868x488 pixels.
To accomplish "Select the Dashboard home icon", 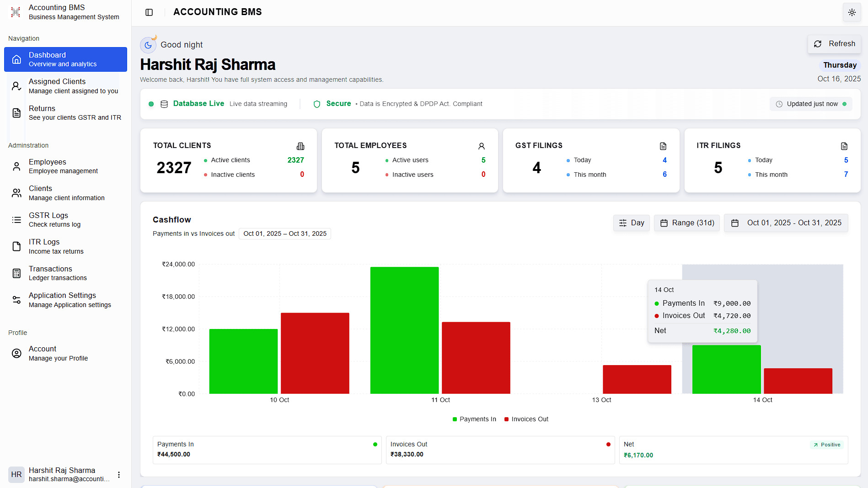I will point(16,59).
